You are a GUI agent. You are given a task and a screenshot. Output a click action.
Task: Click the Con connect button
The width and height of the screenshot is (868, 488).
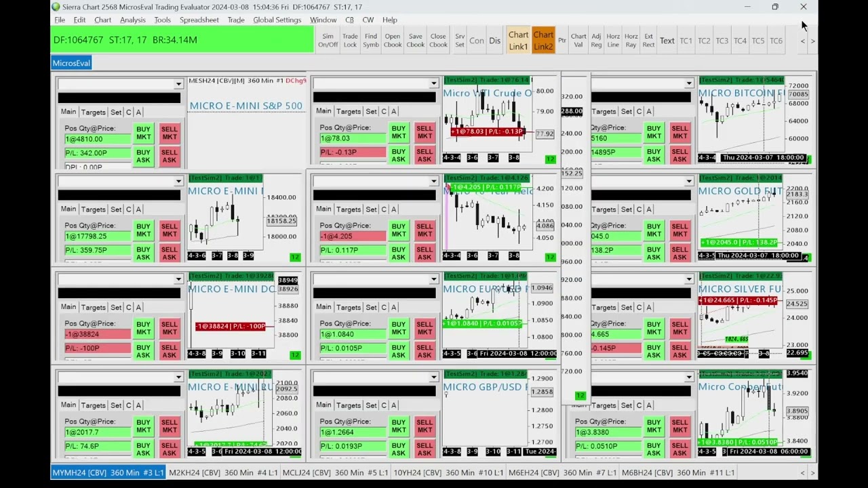tap(477, 41)
